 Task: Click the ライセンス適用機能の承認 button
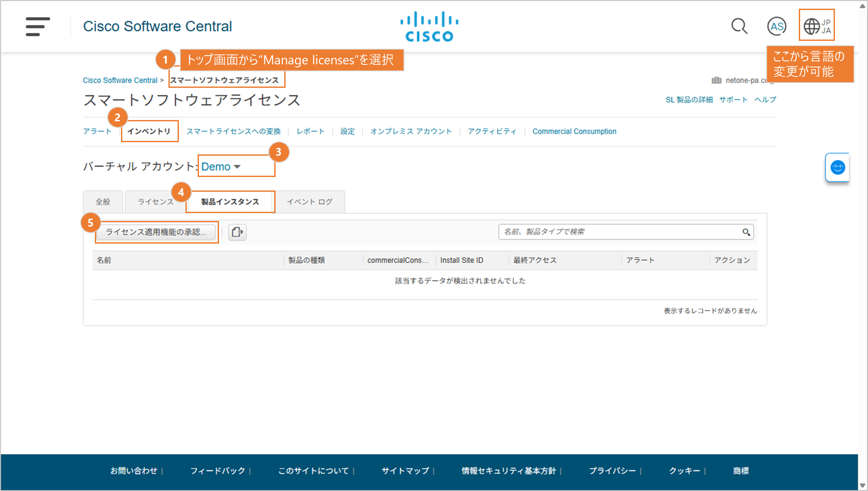pyautogui.click(x=156, y=232)
